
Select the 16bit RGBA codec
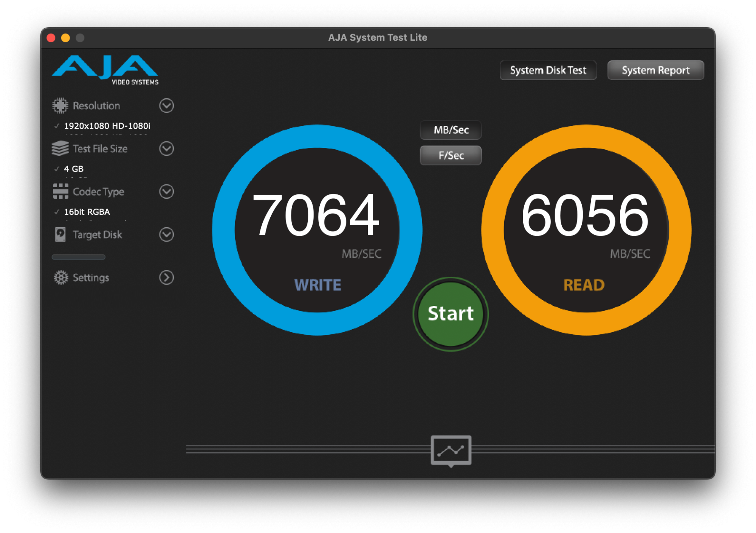(87, 212)
